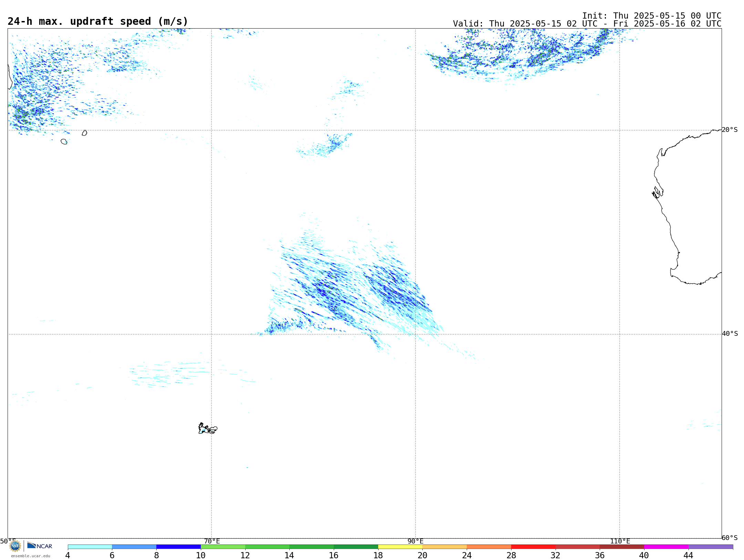
Task: Click the Réunion island outline
Action: [x=64, y=142]
